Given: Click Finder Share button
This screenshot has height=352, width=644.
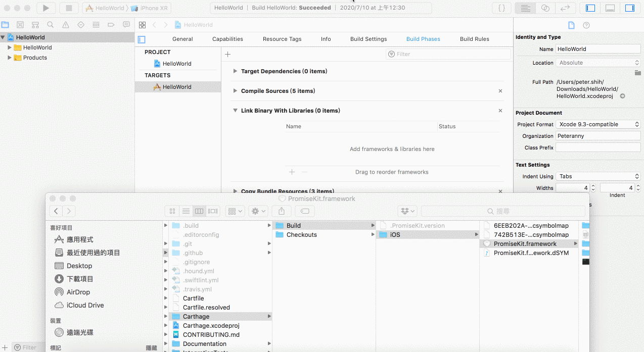Looking at the screenshot, I should (282, 211).
